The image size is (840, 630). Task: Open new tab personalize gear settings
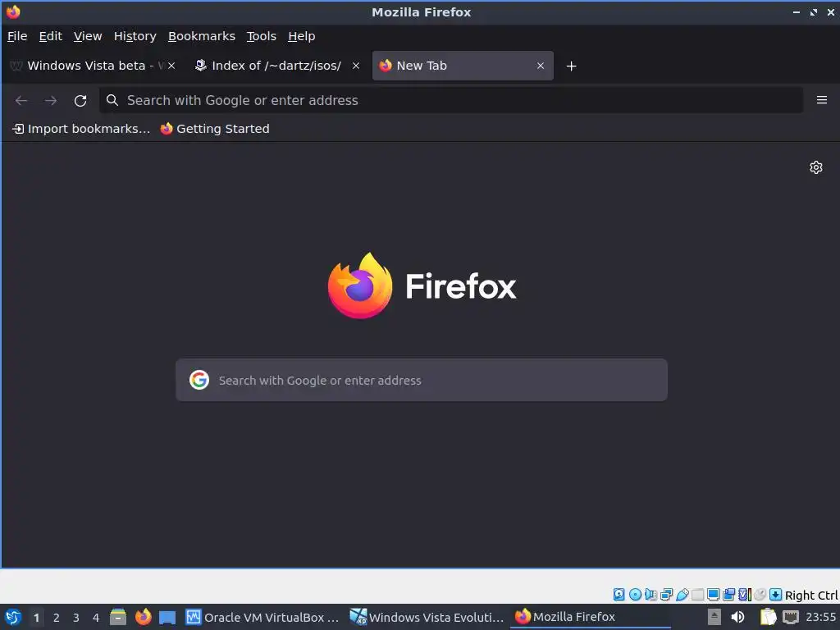pyautogui.click(x=815, y=167)
